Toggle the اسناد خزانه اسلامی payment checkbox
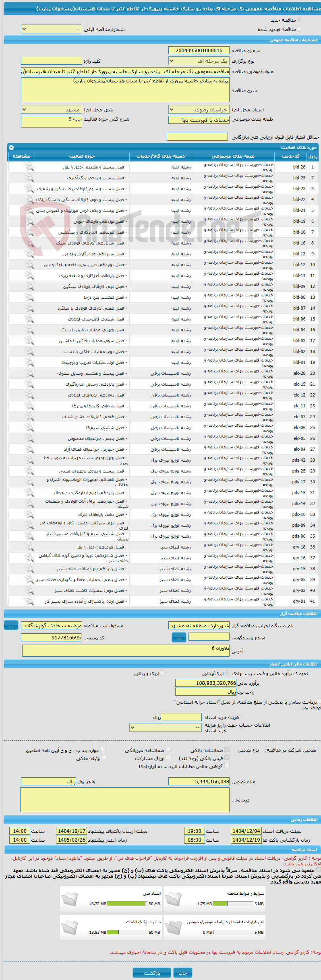The image size is (321, 980). click(319, 701)
